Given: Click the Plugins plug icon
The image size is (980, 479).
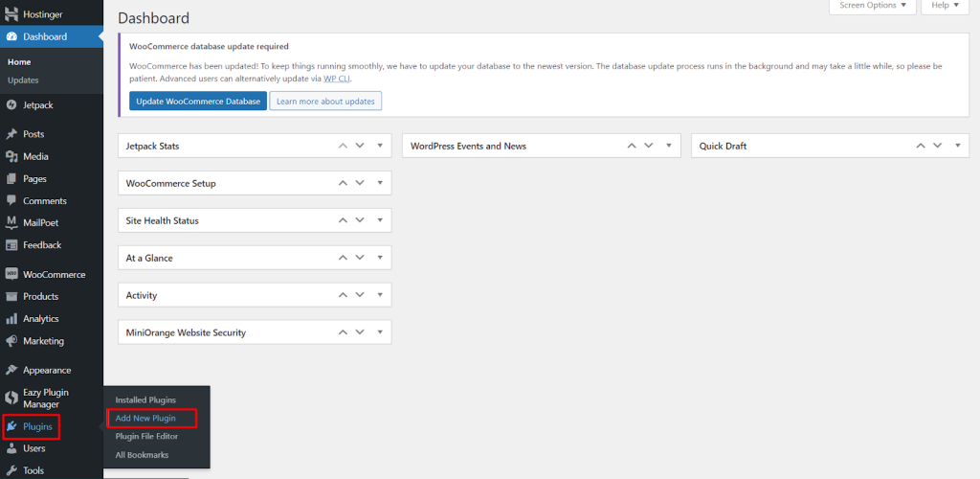Looking at the screenshot, I should tap(11, 427).
